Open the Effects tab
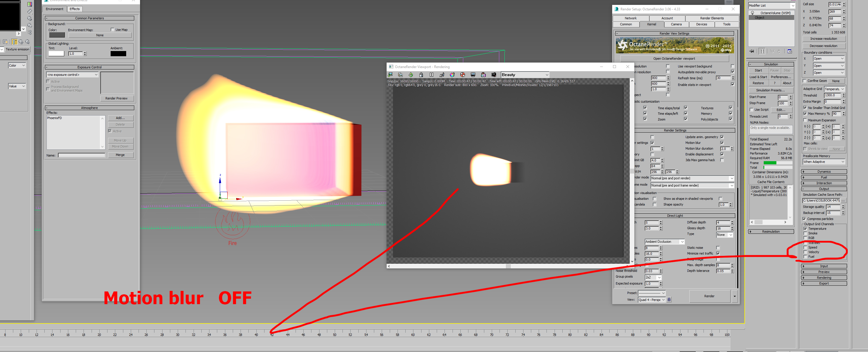868x352 pixels. coord(74,9)
